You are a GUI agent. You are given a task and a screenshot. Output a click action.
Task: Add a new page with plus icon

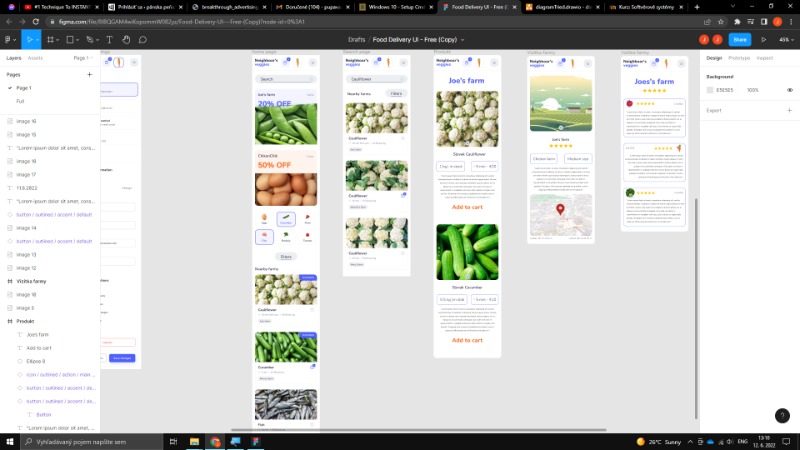pos(90,74)
